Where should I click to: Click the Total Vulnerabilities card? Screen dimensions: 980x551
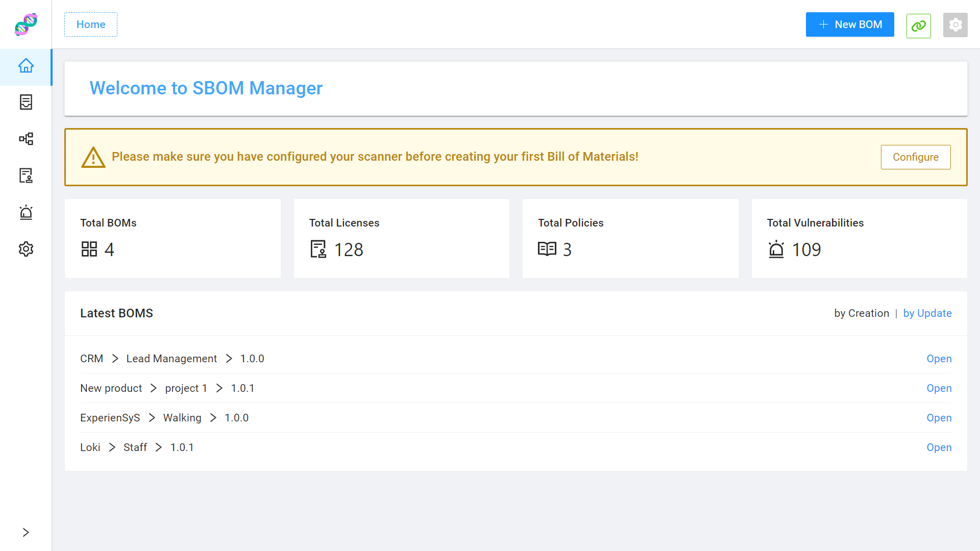(859, 238)
